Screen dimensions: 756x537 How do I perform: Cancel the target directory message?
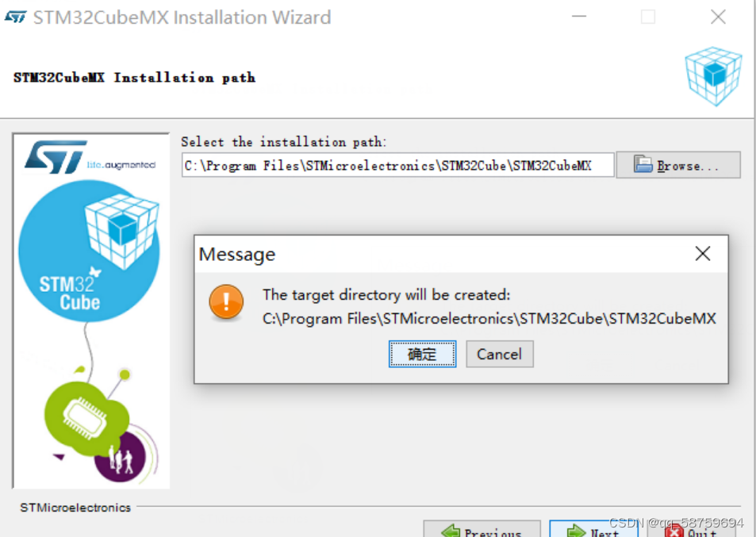pos(500,355)
